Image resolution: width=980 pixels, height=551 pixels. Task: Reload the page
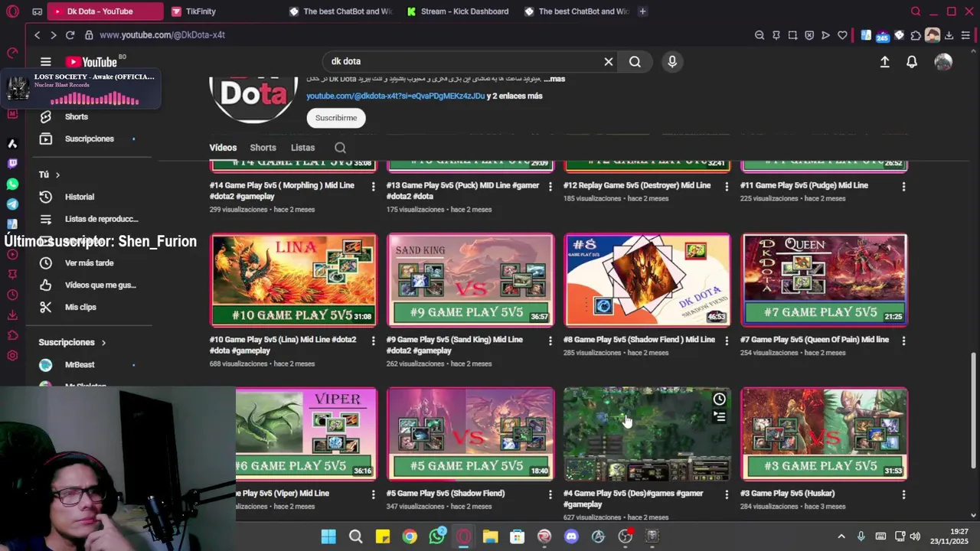point(70,34)
